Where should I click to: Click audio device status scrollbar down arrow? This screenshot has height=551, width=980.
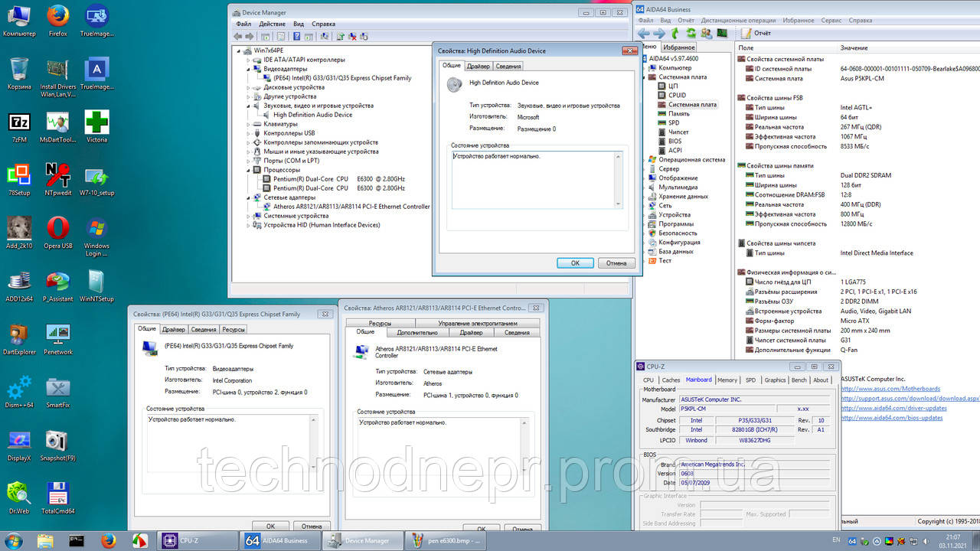(618, 204)
